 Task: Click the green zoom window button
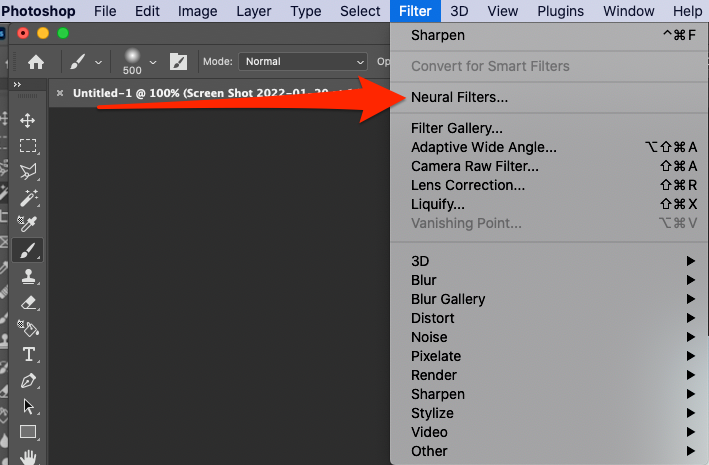click(63, 33)
